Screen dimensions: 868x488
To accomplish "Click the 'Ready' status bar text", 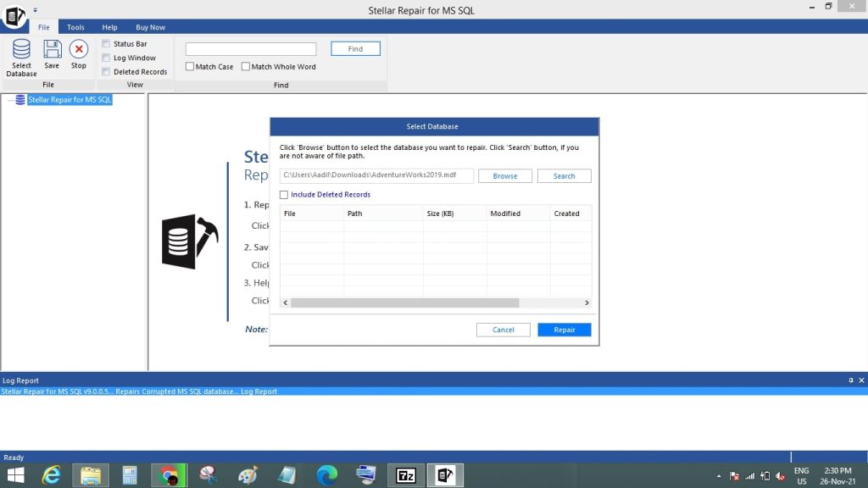I will point(14,457).
